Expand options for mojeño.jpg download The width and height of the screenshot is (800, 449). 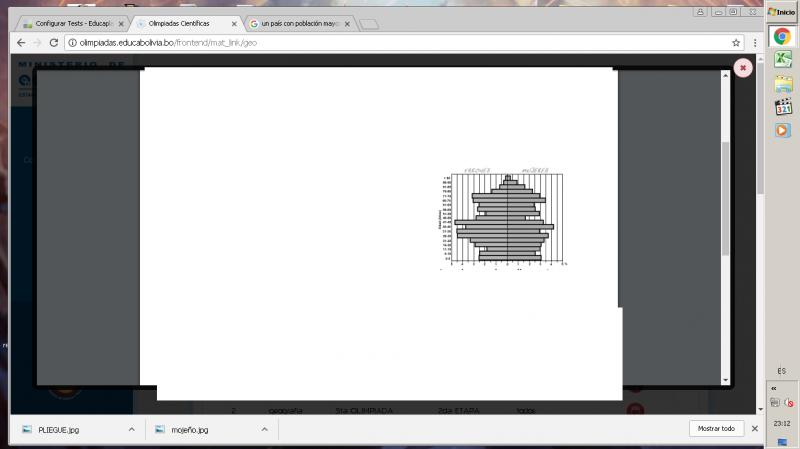point(264,429)
